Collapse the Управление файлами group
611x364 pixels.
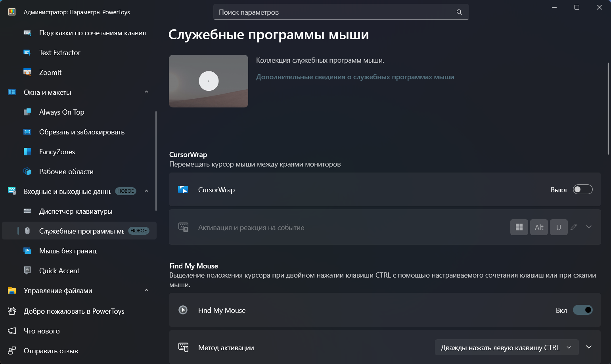146,291
